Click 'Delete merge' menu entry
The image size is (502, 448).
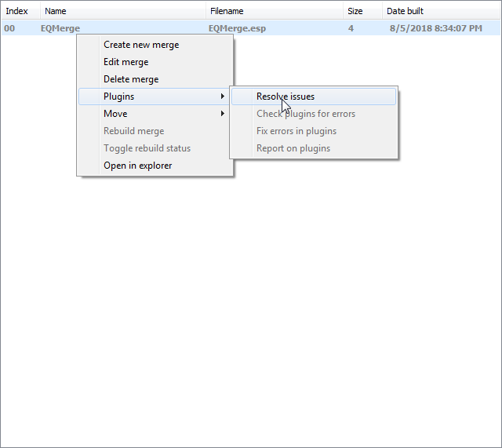click(155, 79)
